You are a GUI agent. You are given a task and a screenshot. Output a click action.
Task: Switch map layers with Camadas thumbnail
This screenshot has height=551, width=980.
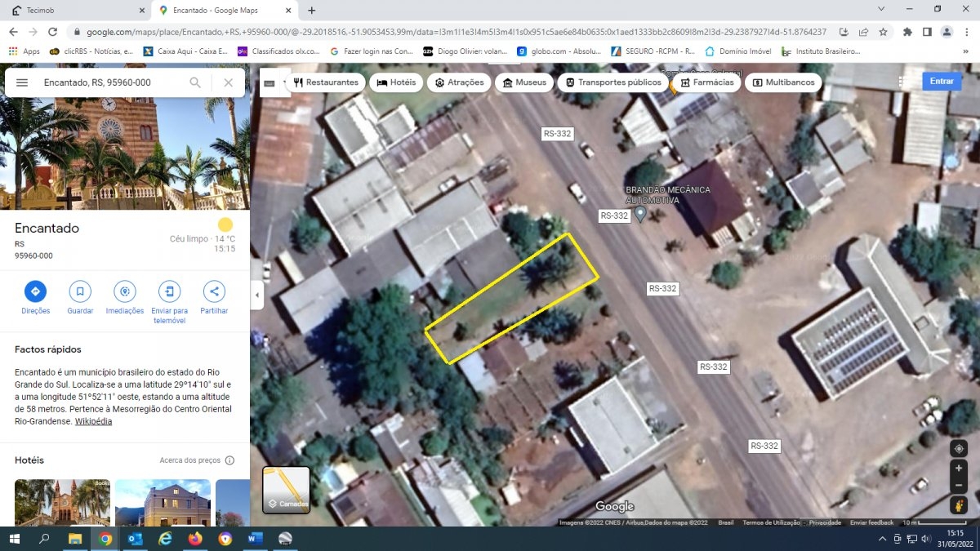tap(286, 489)
